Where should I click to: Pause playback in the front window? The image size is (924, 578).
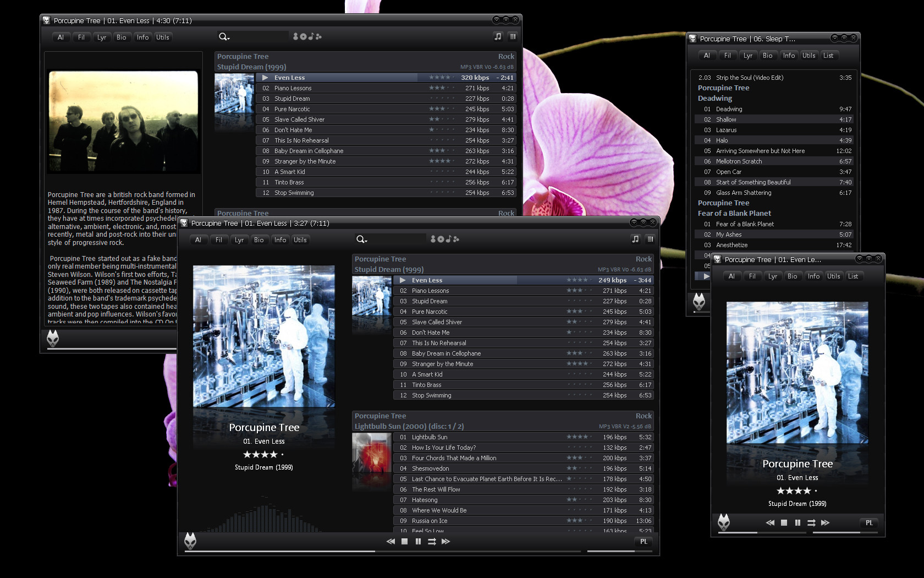coord(418,542)
